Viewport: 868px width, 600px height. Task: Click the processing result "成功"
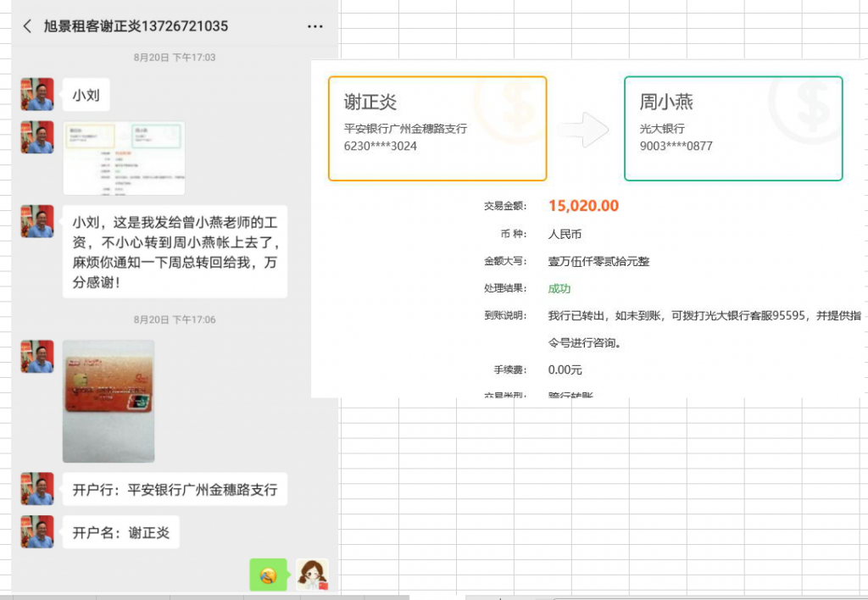coord(559,288)
